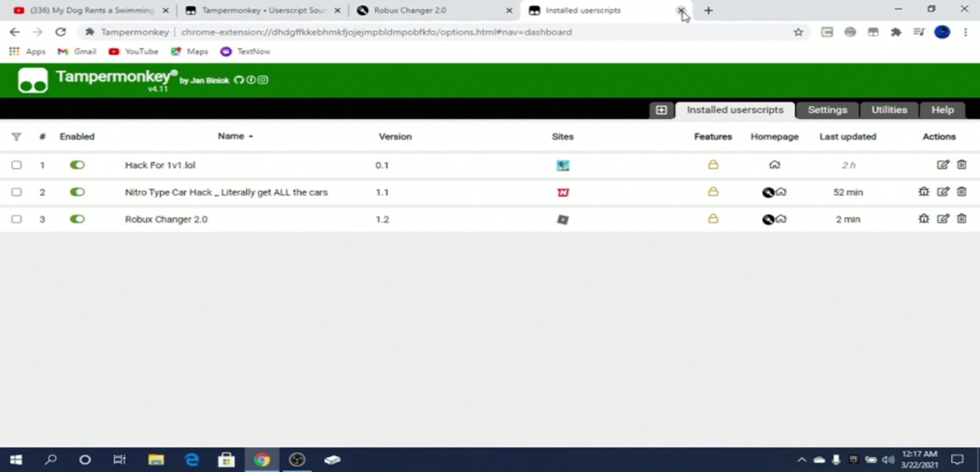Screen dimensions: 980x472
Task: Switch to the Utilities tab
Action: click(x=889, y=110)
